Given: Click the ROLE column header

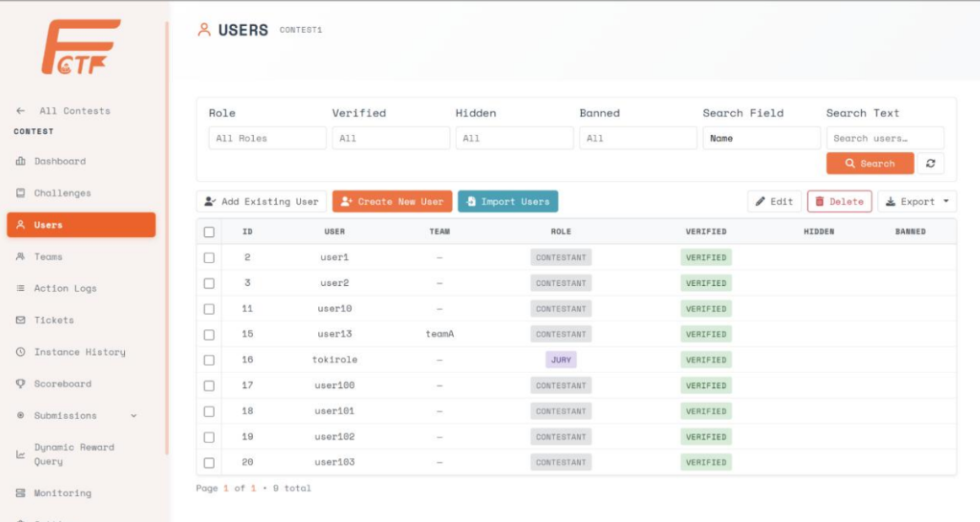Looking at the screenshot, I should coord(561,232).
